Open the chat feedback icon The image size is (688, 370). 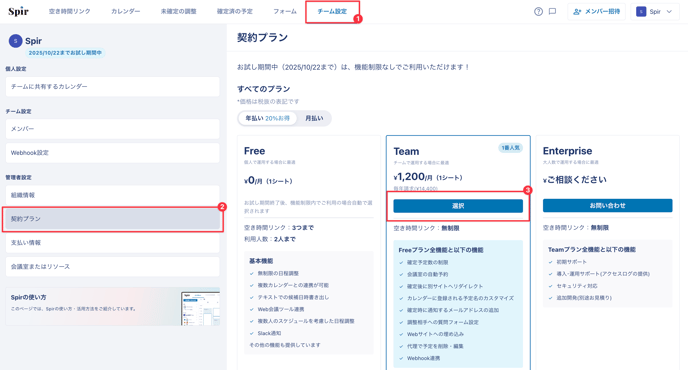[552, 12]
